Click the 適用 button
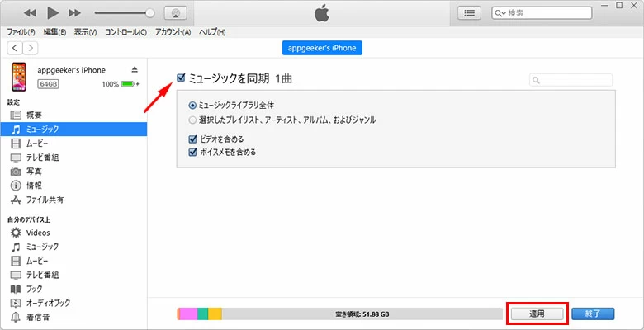 coord(537,313)
